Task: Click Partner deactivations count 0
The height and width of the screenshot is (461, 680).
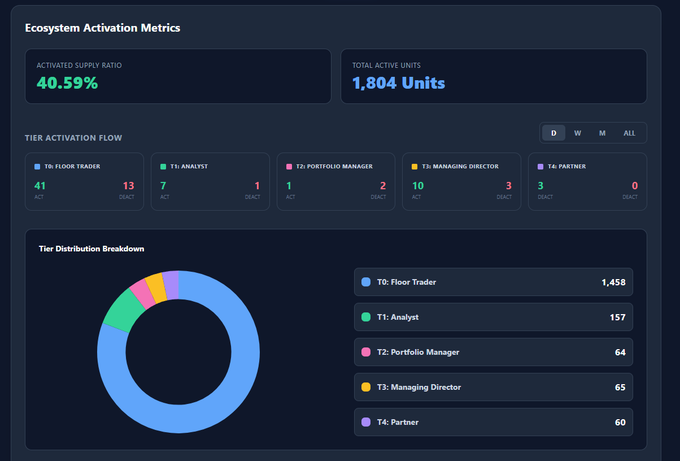Action: click(634, 186)
